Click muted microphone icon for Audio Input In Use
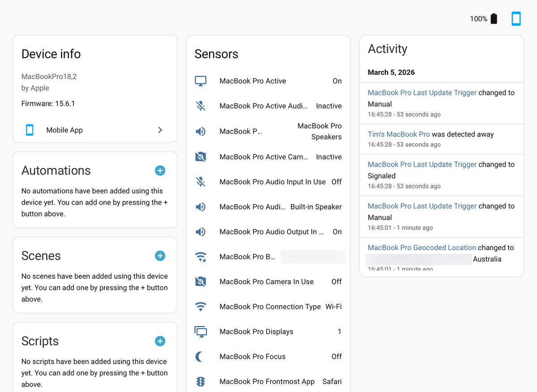 pos(200,182)
